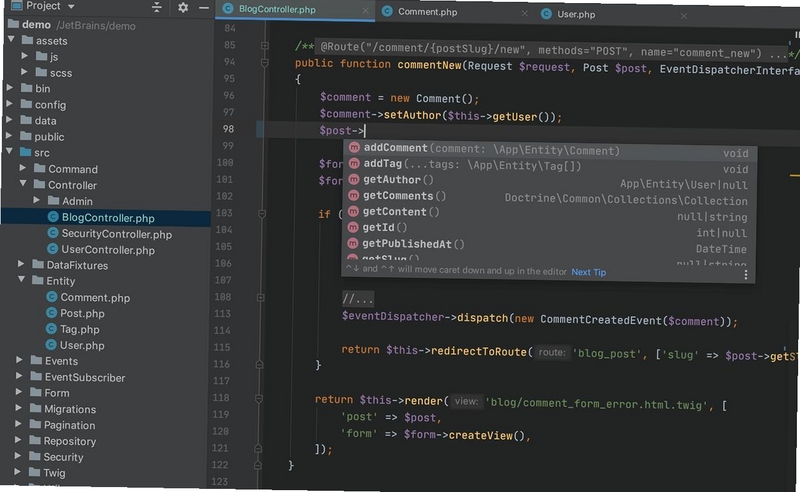This screenshot has width=800, height=492.
Task: Click method icon beside getId()
Action: pyautogui.click(x=353, y=227)
